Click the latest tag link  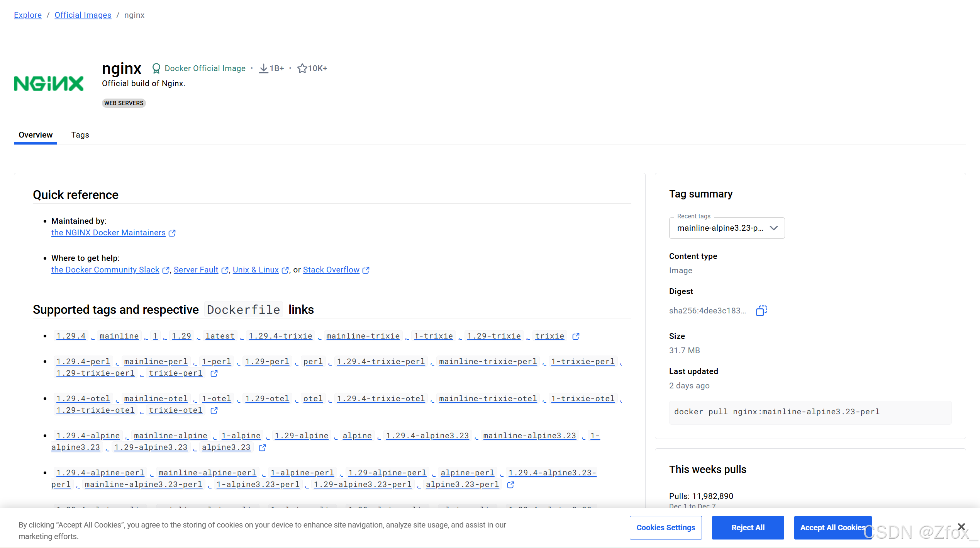220,336
